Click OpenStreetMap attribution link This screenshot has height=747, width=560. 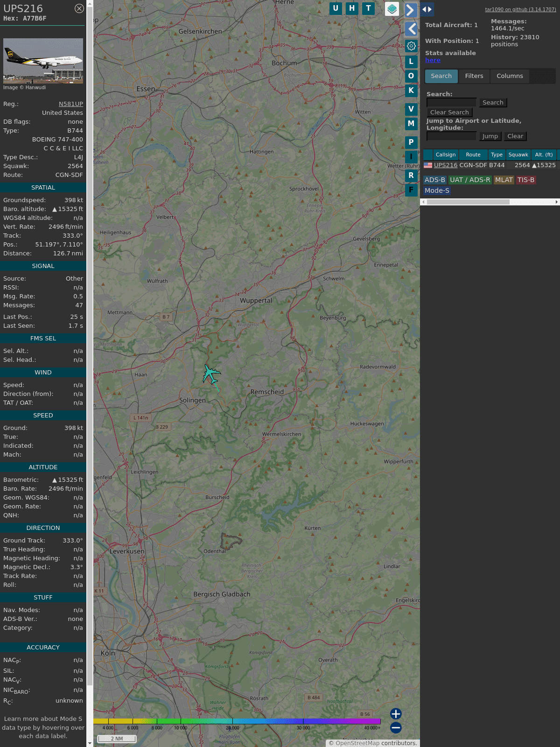357,743
